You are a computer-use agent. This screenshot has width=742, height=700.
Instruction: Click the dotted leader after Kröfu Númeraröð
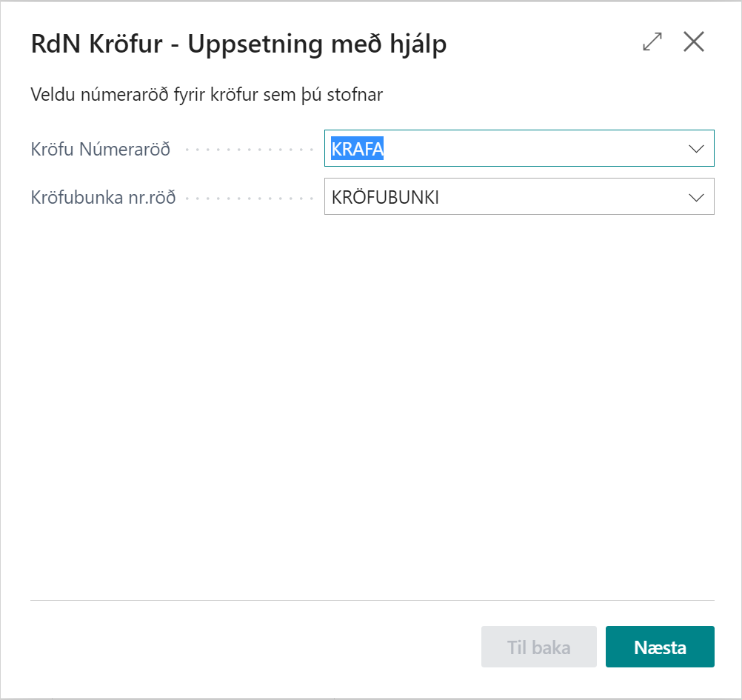[x=248, y=150]
